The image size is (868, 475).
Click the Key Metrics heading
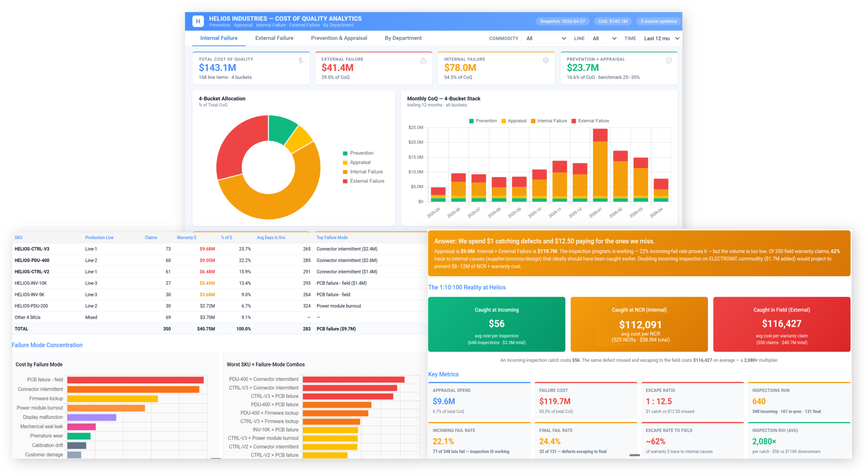443,374
